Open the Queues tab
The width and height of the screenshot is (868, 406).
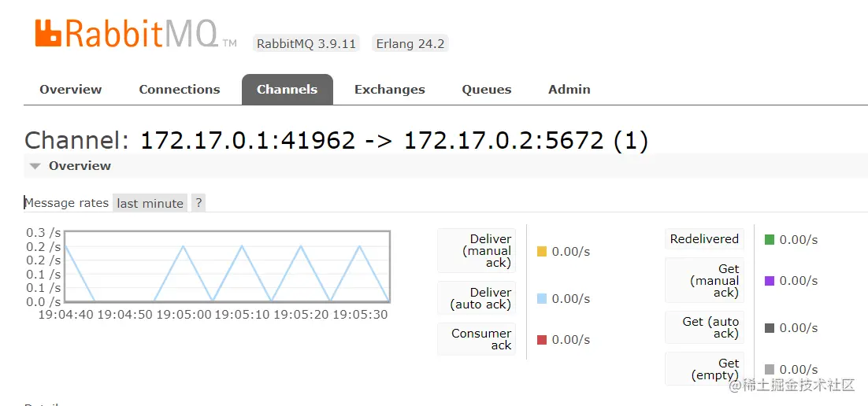coord(487,90)
